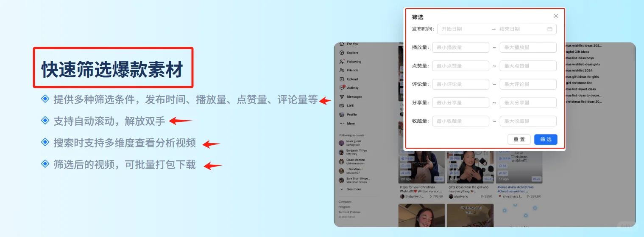Click the 289.8K play count
Image resolution: width=644 pixels, height=237 pixels.
tap(534, 197)
